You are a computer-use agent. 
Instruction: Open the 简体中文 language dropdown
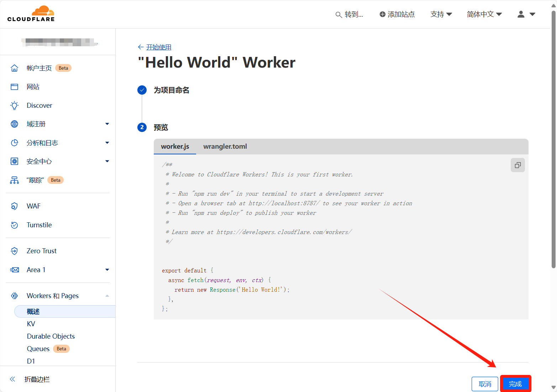pos(484,14)
